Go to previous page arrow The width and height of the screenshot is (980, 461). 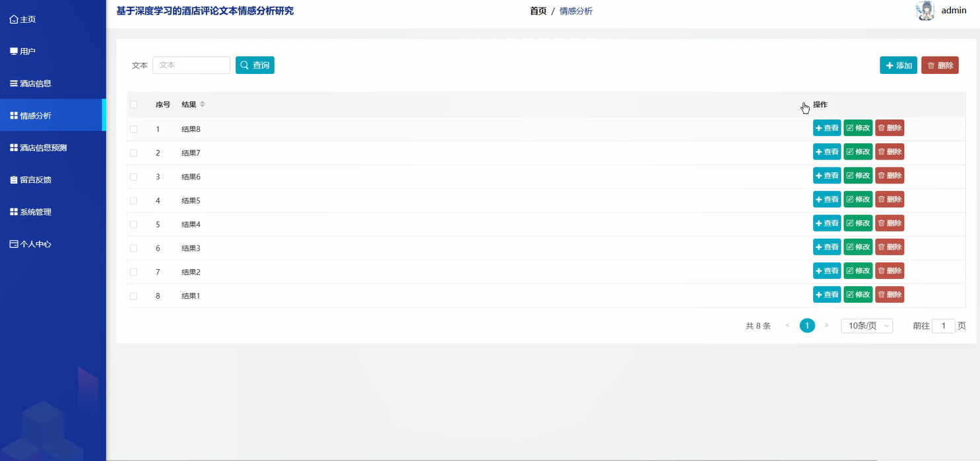pos(788,326)
